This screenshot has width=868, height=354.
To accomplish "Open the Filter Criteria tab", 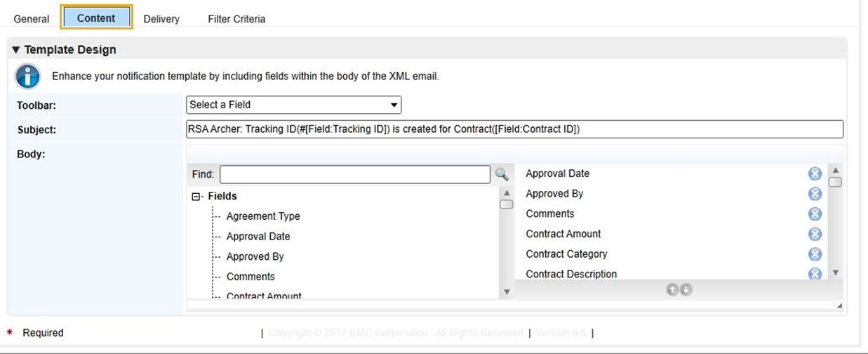I will [236, 19].
